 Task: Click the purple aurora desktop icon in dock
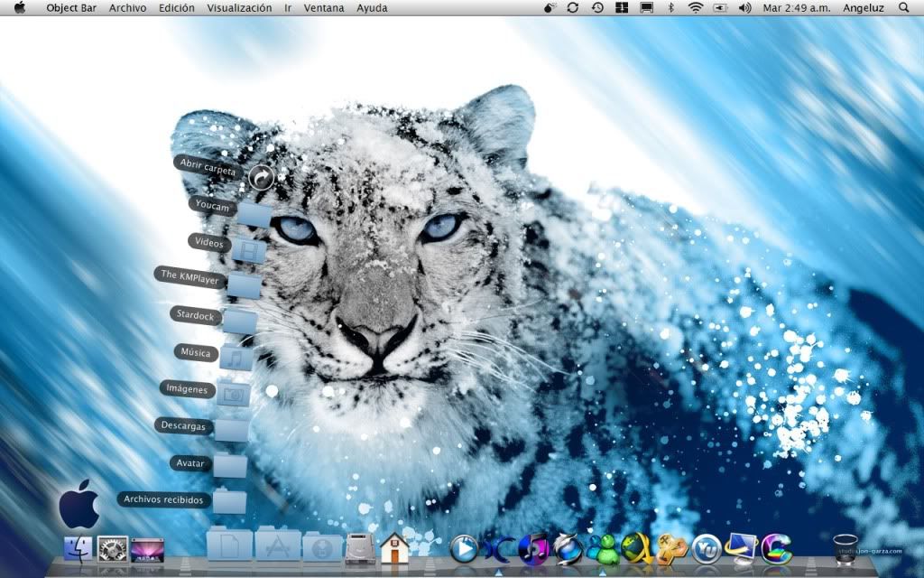147,550
